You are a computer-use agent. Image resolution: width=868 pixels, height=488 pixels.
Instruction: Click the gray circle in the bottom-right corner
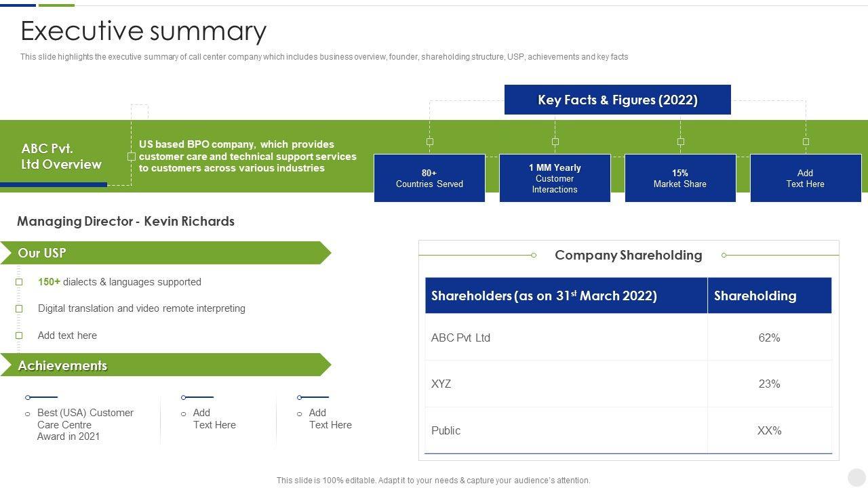(x=856, y=477)
